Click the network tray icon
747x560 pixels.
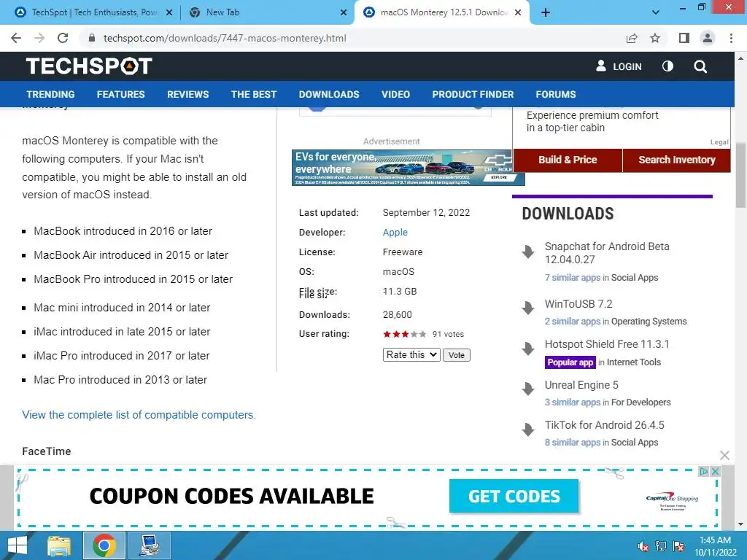[x=661, y=546]
